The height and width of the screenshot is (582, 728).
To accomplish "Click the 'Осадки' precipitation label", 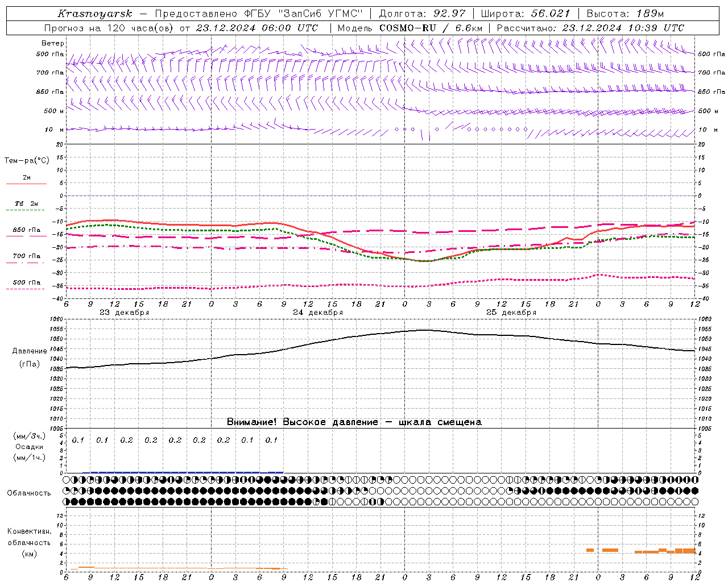I will pos(29,447).
